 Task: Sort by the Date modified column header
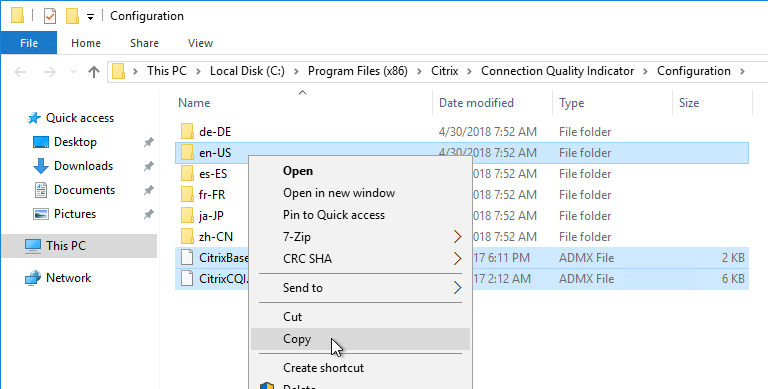492,103
